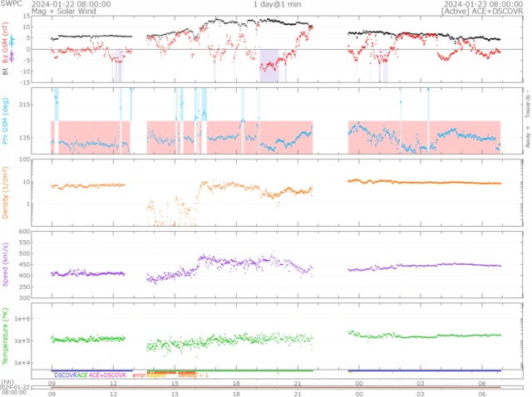This screenshot has width=532, height=397.
Task: Click the green ACE legend entry
Action: point(82,375)
